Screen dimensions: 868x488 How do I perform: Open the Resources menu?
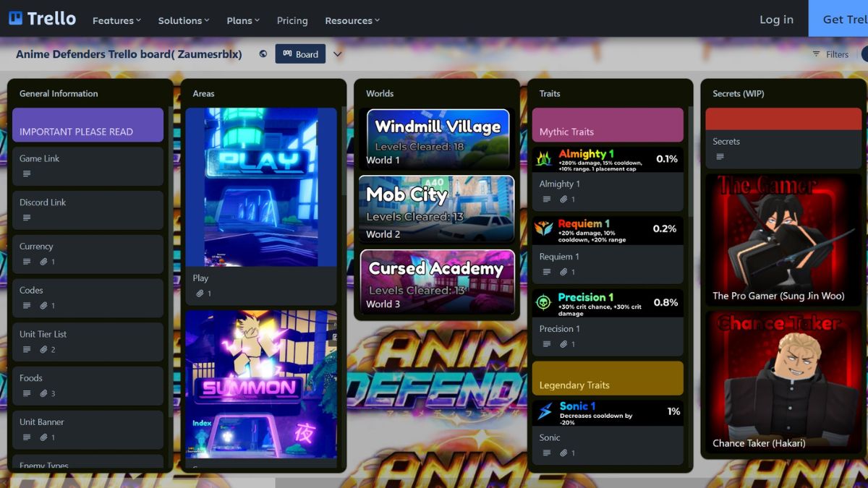(x=352, y=20)
